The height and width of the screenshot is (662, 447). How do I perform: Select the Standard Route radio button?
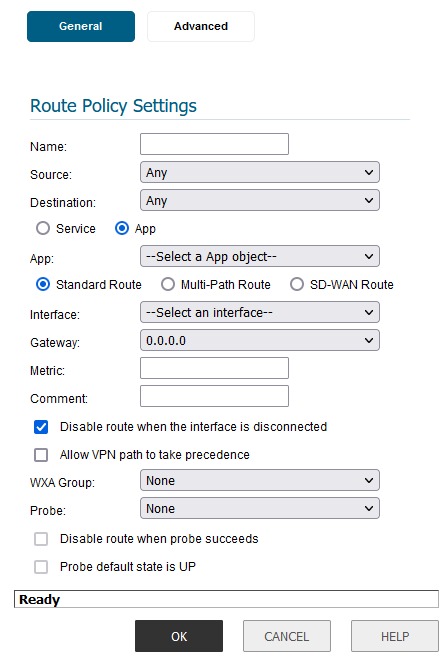[43, 284]
